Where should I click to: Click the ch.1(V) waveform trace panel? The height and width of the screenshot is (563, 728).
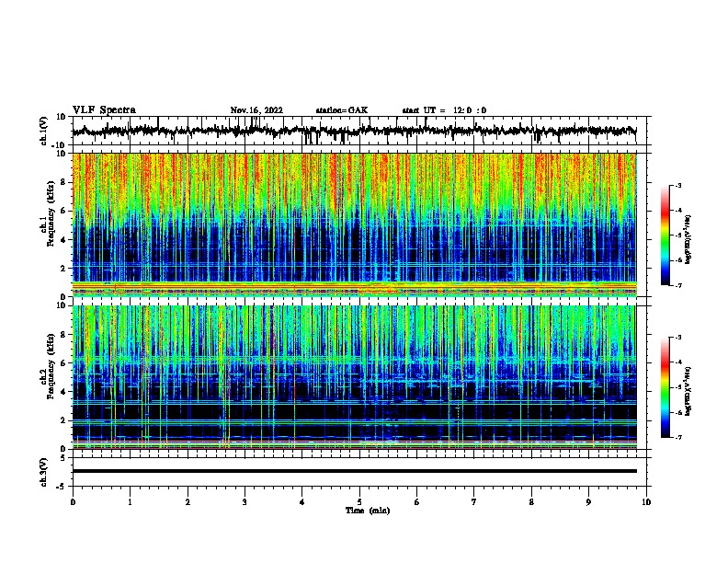[x=359, y=131]
